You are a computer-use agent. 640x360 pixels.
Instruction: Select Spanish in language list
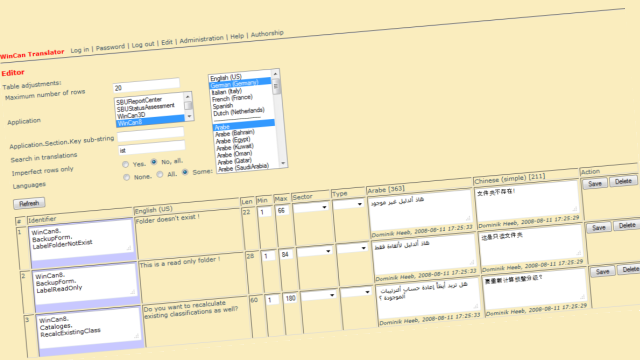click(x=223, y=106)
